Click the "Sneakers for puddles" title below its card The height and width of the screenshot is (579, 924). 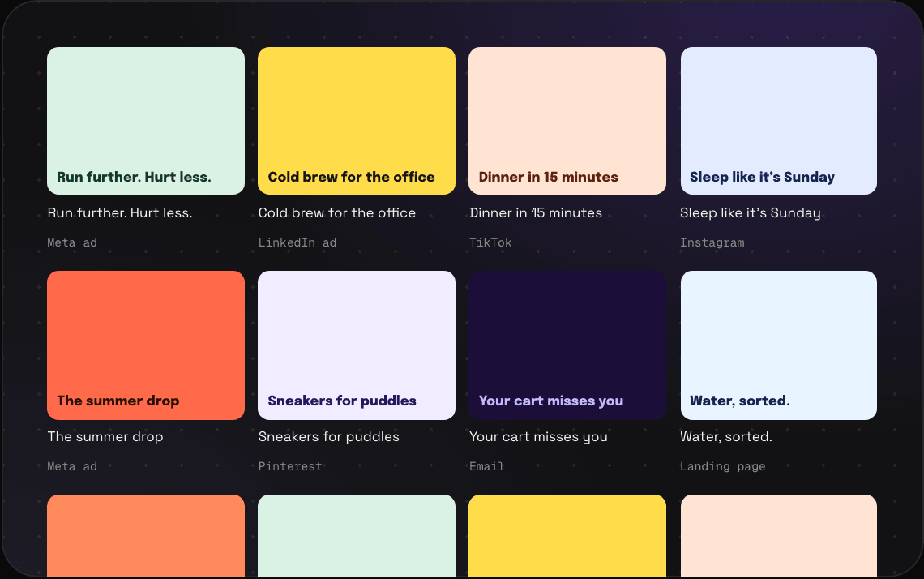click(329, 437)
